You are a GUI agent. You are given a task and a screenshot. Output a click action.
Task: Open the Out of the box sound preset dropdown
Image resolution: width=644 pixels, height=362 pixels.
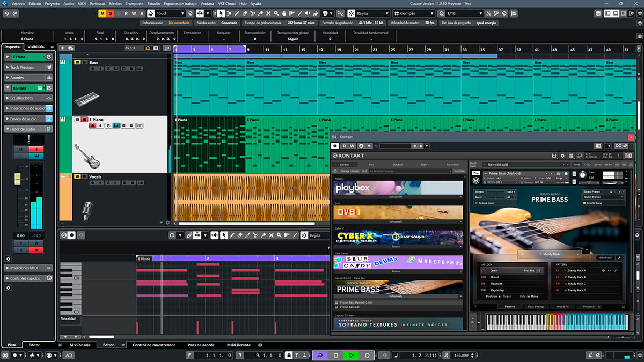[604, 197]
